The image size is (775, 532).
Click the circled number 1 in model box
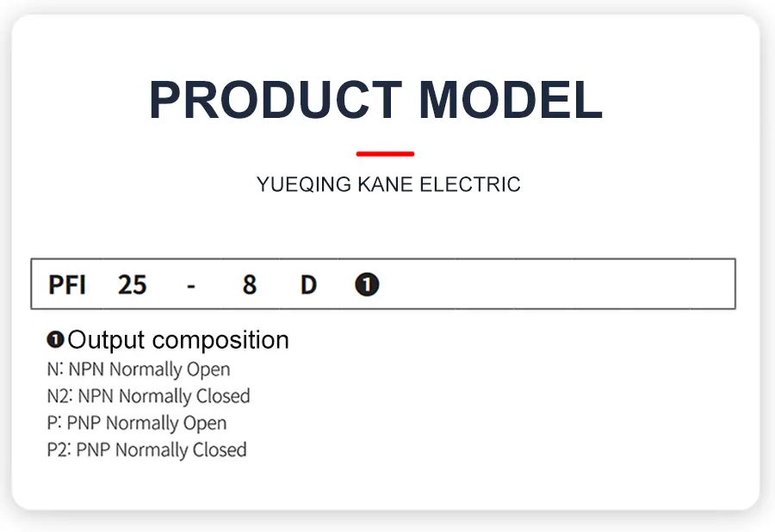coord(367,284)
